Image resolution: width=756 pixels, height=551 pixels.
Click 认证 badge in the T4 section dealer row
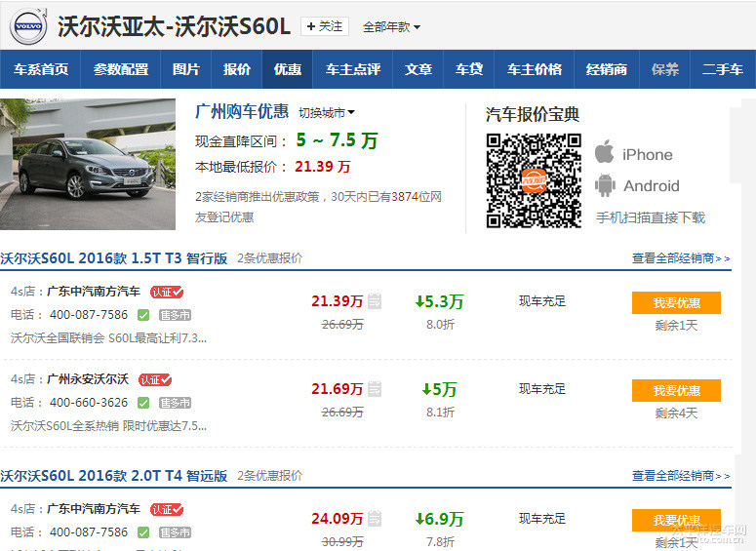(167, 509)
